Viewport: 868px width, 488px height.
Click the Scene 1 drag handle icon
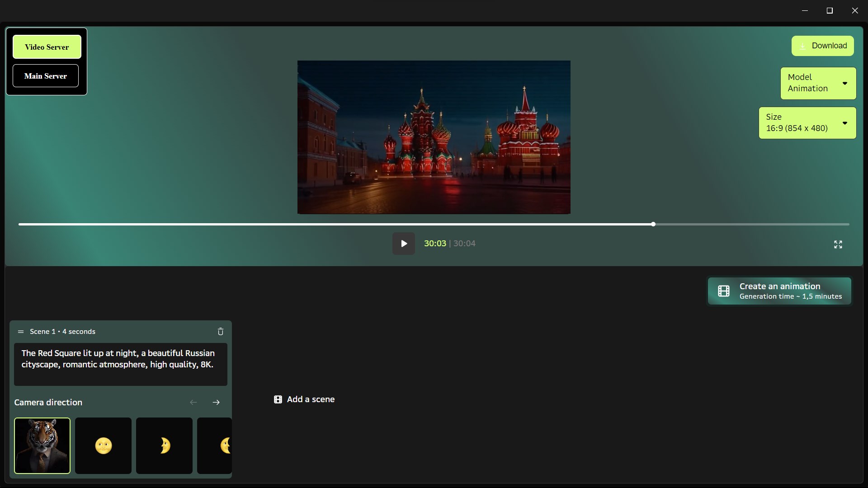[20, 332]
